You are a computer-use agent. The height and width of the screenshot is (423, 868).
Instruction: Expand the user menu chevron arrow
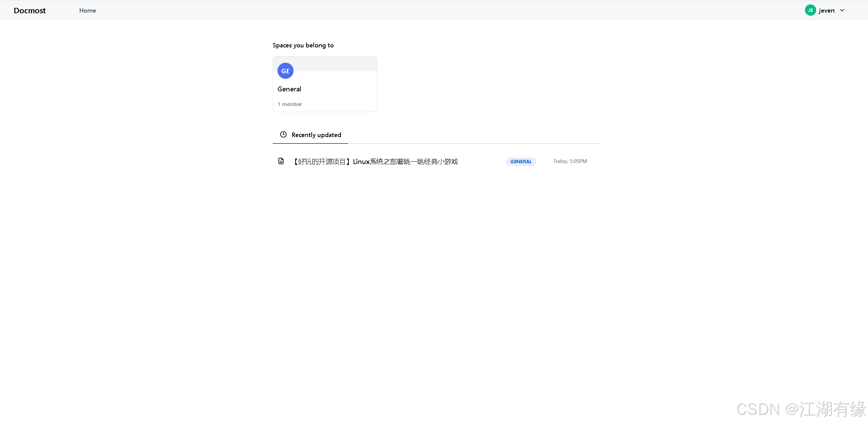click(842, 10)
